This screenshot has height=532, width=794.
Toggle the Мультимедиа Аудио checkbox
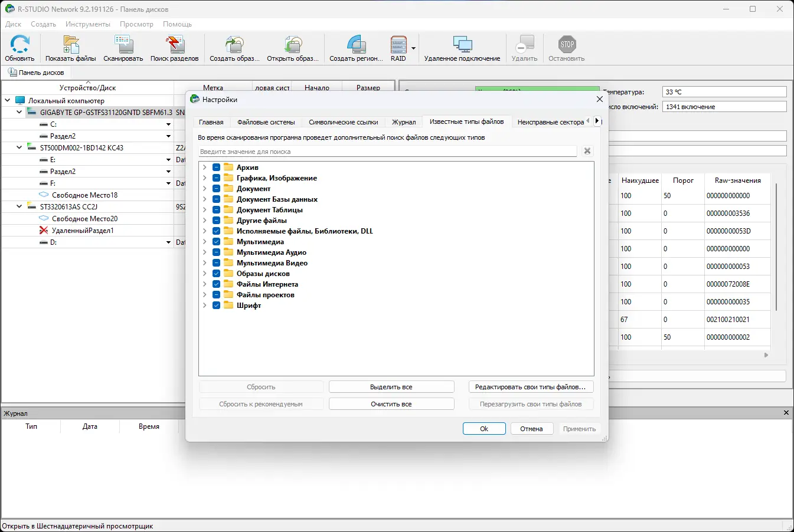point(216,252)
